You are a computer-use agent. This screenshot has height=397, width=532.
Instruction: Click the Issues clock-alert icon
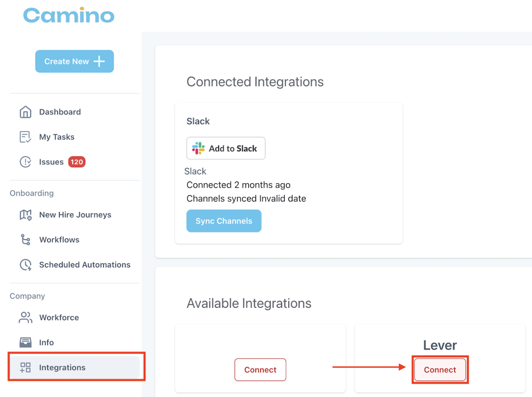tap(26, 162)
